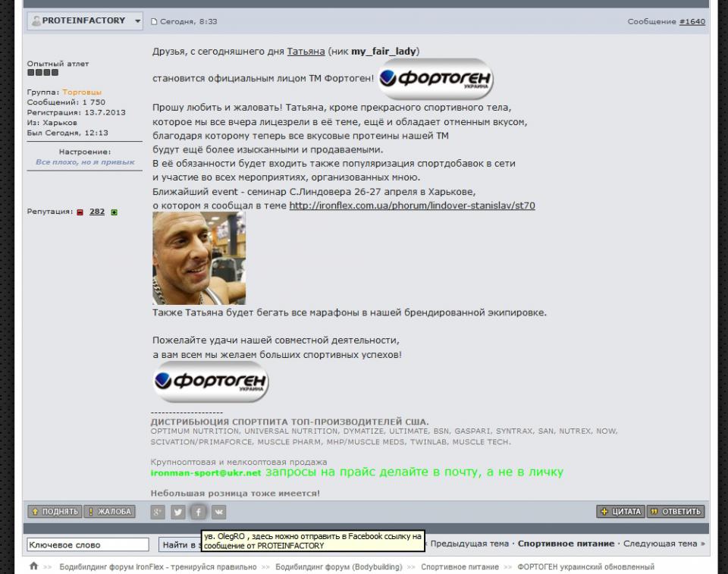Share the post via VK icon
This screenshot has width=728, height=574.
[x=218, y=512]
